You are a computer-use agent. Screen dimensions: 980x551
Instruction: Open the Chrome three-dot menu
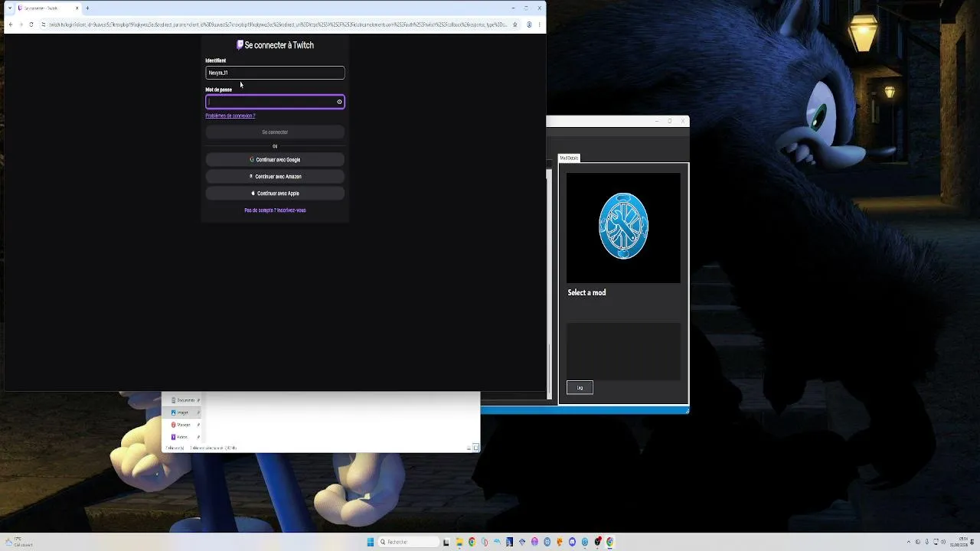[539, 24]
